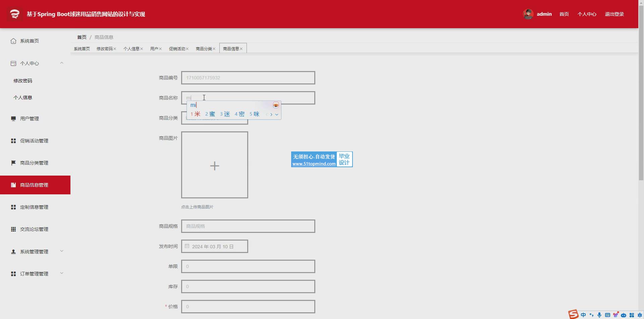644x319 pixels.
Task: Click the grid icon beside 定制信息管理
Action: (x=13, y=207)
